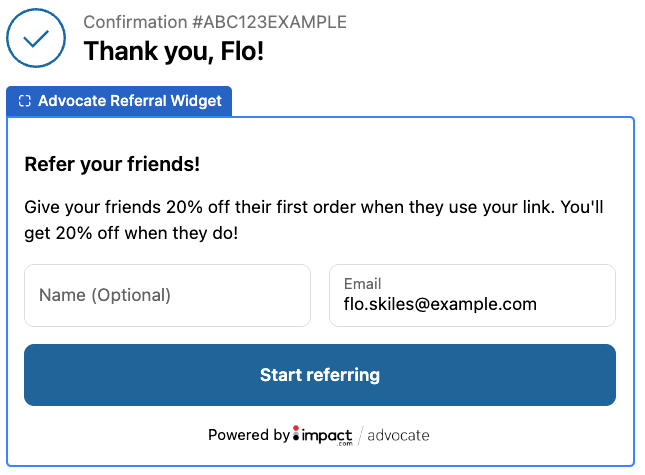
Task: Click the Confirmation #ABC123EXAMPLE text
Action: coord(215,23)
